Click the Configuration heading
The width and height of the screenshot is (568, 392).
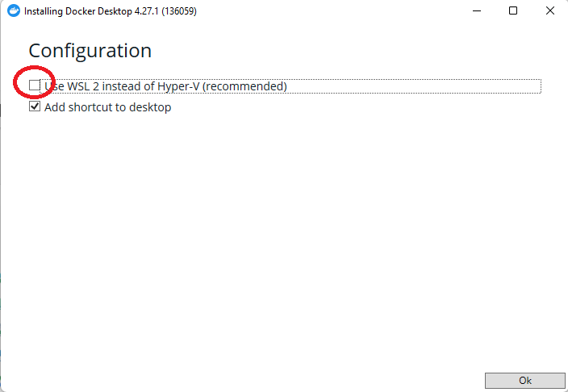coord(90,50)
